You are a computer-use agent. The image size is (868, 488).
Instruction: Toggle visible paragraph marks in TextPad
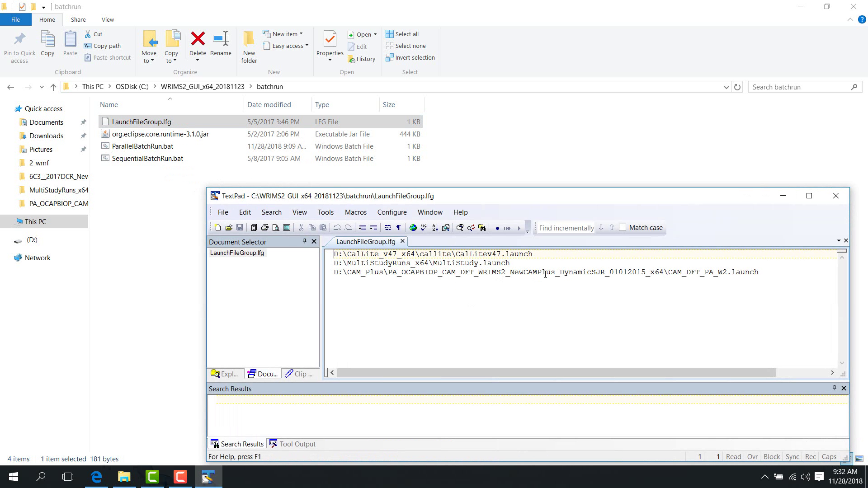[x=398, y=228]
